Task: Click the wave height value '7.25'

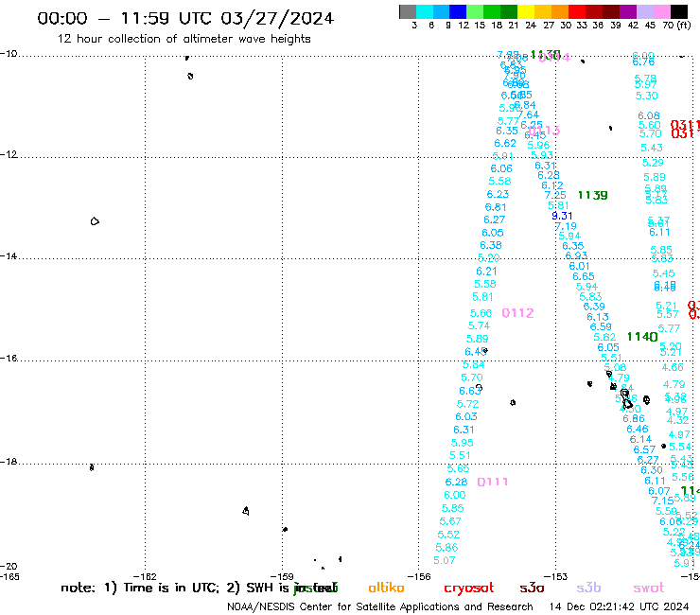Action: pos(555,195)
